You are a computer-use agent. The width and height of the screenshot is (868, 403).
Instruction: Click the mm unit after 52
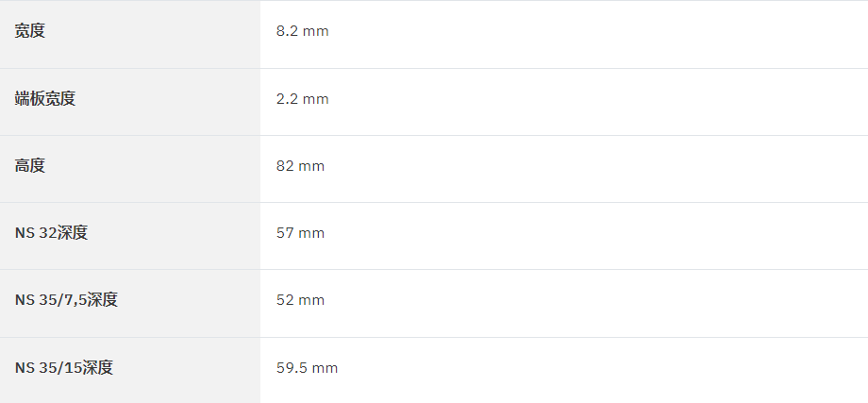pyautogui.click(x=311, y=300)
